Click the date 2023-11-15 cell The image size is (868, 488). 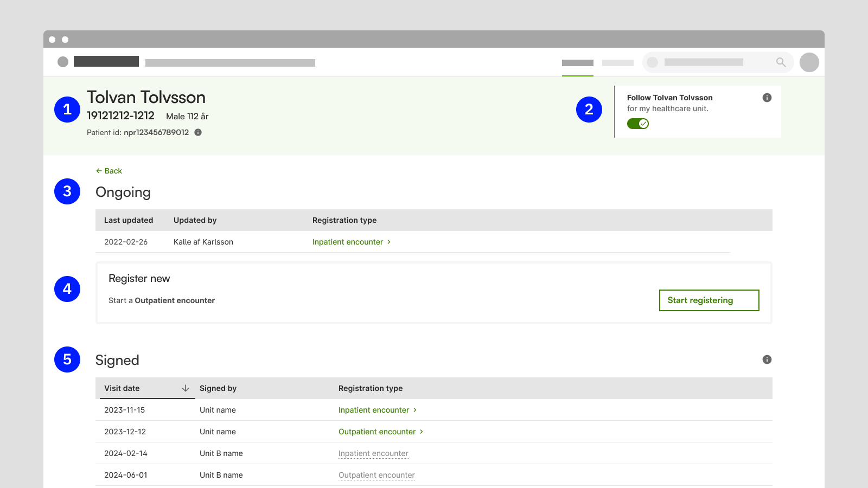(x=125, y=410)
